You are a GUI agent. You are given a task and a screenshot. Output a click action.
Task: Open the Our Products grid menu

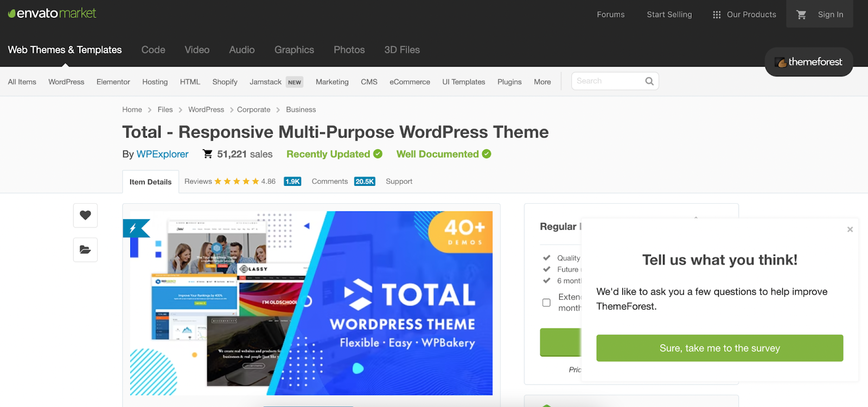[744, 15]
